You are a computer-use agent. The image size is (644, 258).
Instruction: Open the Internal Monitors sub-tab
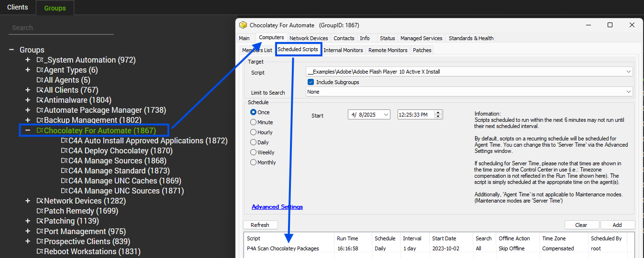pyautogui.click(x=344, y=50)
